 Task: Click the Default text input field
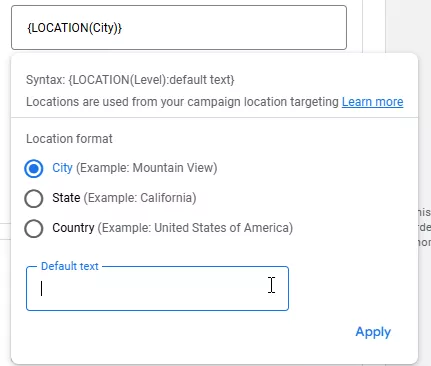tap(157, 289)
